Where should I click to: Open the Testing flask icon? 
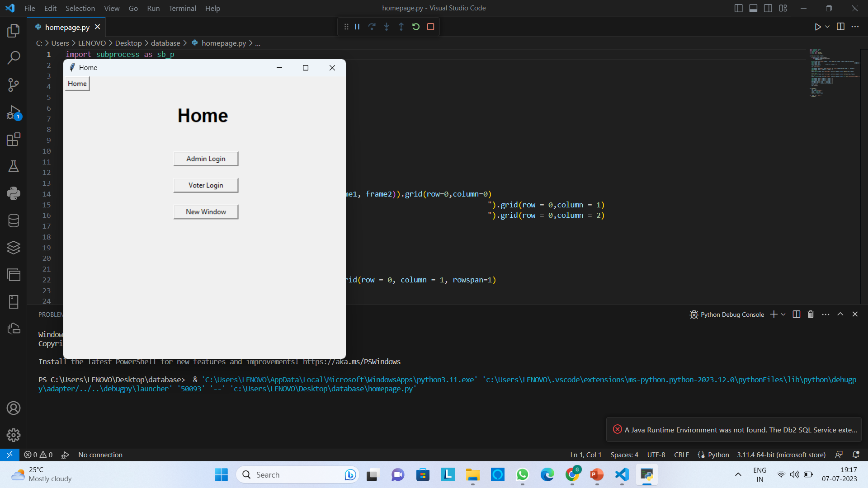click(14, 166)
